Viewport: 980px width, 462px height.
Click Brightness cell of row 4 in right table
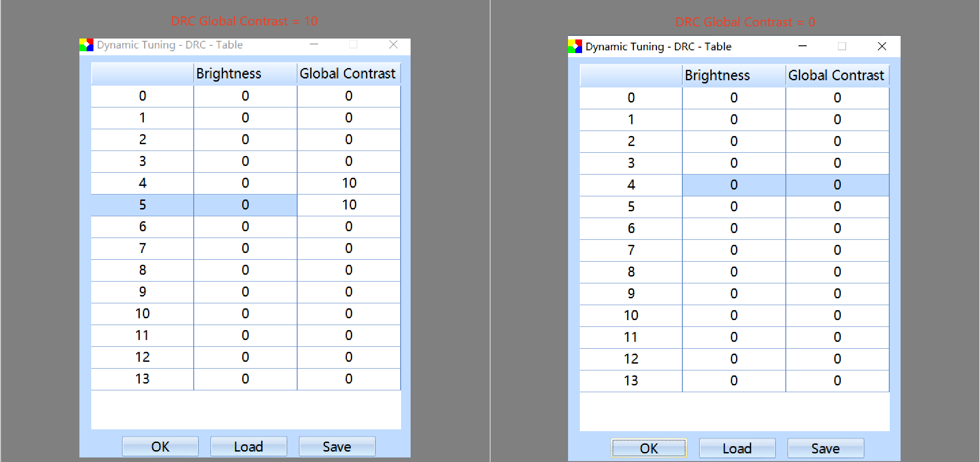pyautogui.click(x=734, y=185)
